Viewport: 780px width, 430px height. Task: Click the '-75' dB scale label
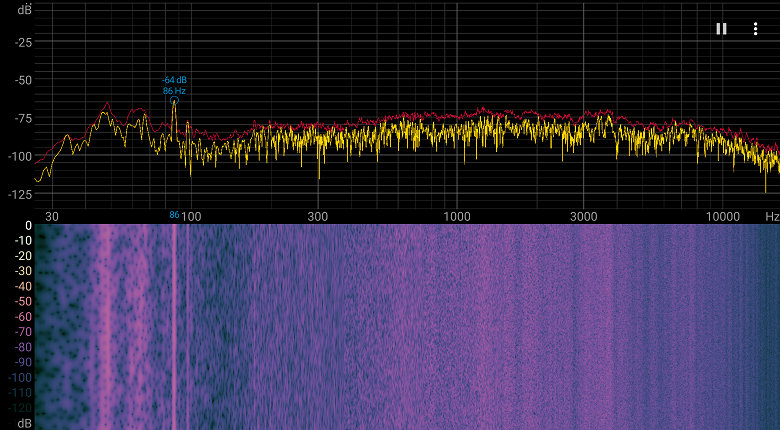click(23, 118)
